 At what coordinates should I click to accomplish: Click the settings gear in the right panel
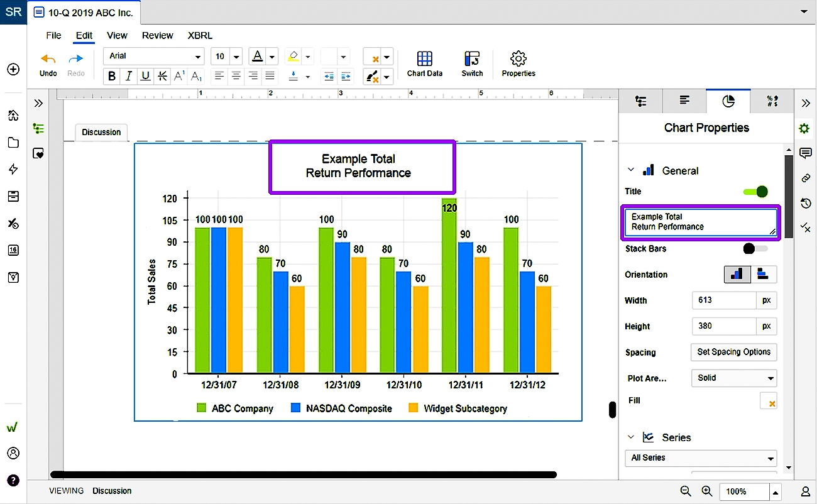[804, 127]
